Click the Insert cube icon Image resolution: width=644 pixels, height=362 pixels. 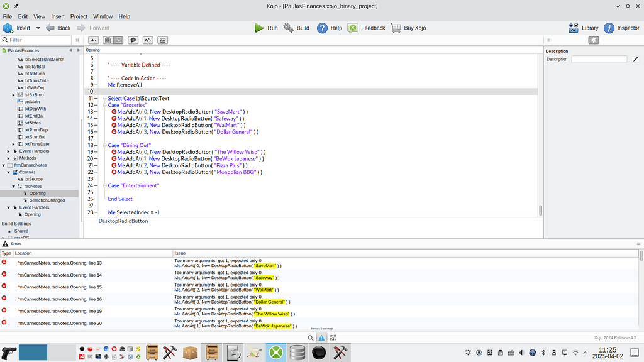[x=8, y=28]
